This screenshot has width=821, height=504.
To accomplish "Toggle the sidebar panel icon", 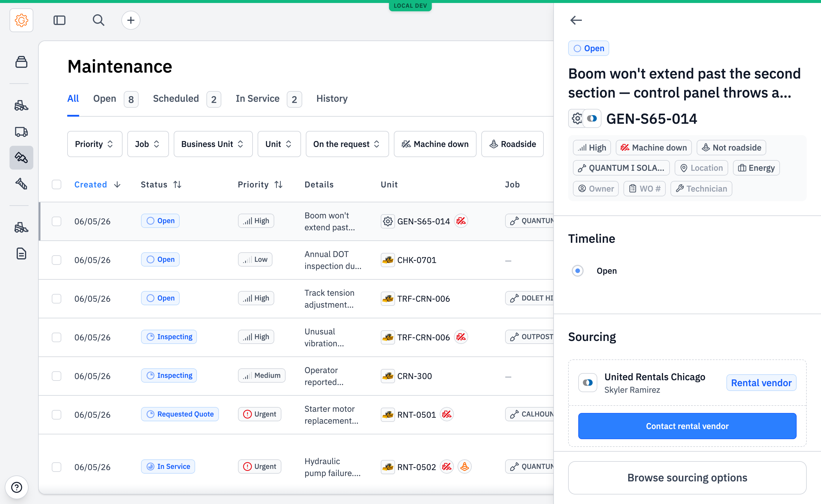I will pyautogui.click(x=59, y=20).
